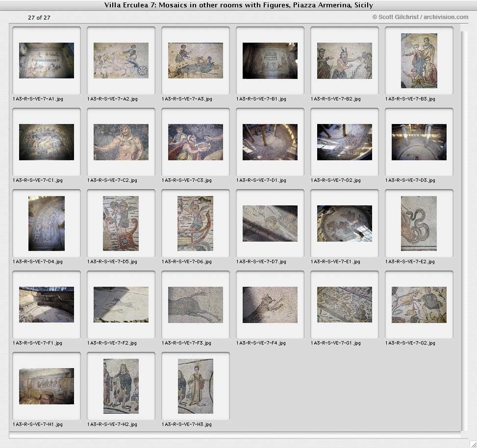Open the horned figure thumbnail 1A3-R-S-VE-7-B2.jpg

click(x=345, y=60)
